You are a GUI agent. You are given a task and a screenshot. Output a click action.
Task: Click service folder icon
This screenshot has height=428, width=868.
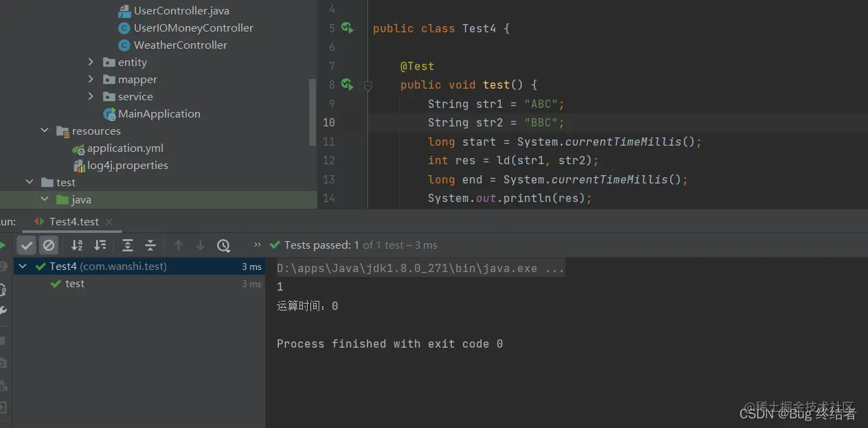point(109,97)
